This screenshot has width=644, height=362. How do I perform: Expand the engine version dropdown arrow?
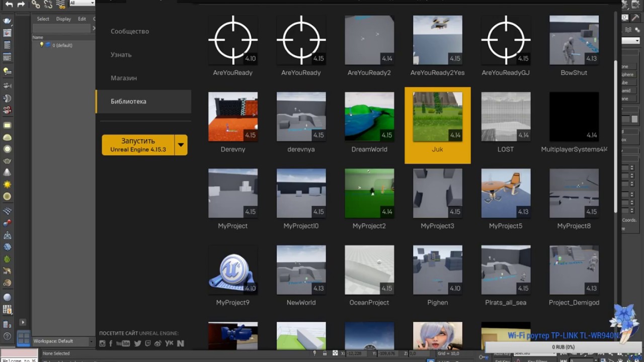(x=181, y=145)
